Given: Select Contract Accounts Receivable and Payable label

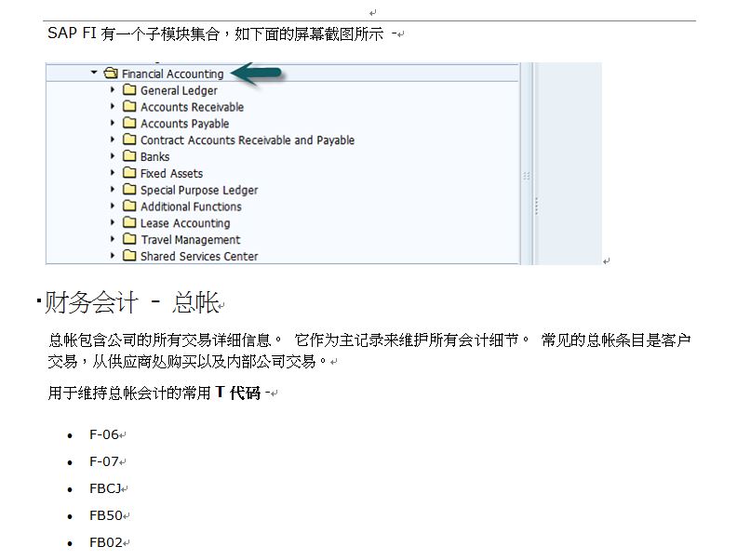Looking at the screenshot, I should click(x=248, y=140).
